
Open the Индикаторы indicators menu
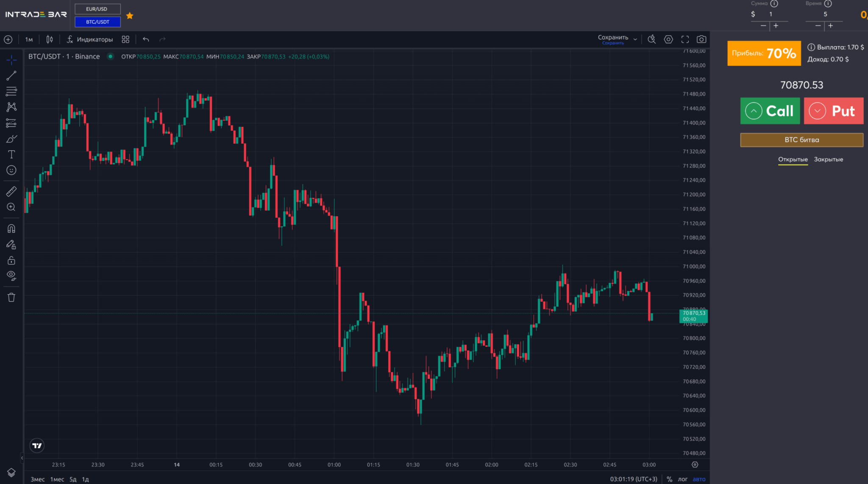(90, 39)
